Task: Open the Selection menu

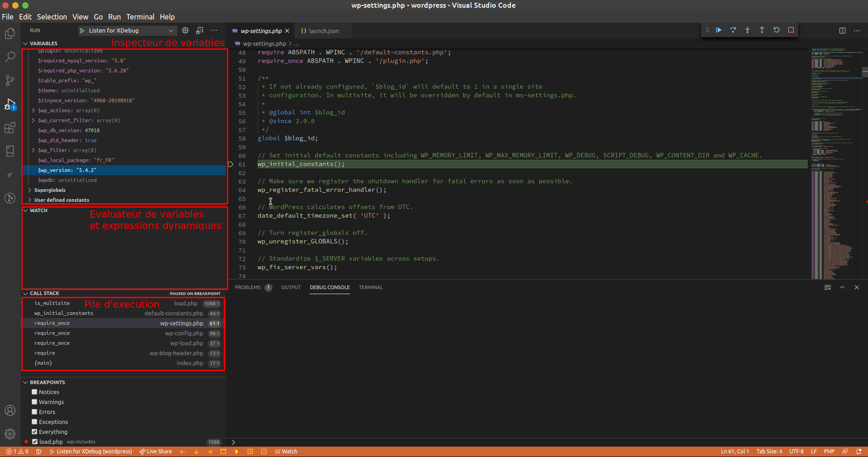Action: [x=52, y=17]
